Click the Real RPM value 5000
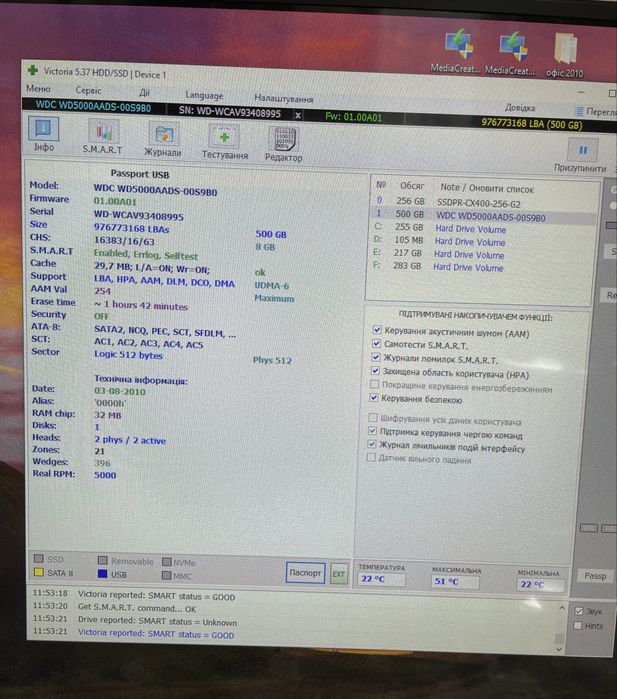The image size is (617, 699). [x=105, y=475]
